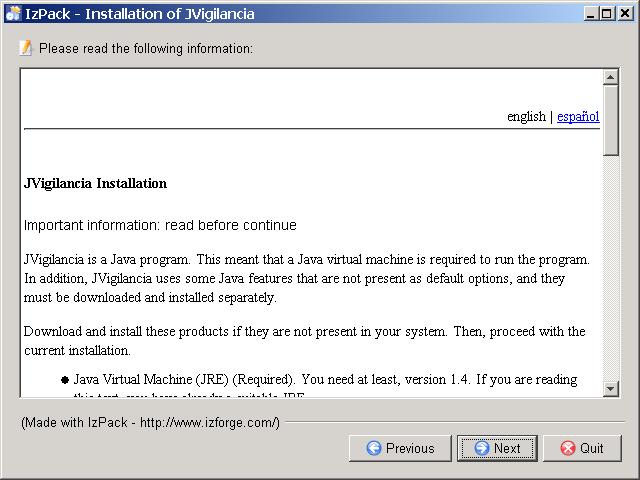Viewport: 640px width, 480px height.
Task: Click the notepad icon beside 'Please read'
Action: coord(26,48)
